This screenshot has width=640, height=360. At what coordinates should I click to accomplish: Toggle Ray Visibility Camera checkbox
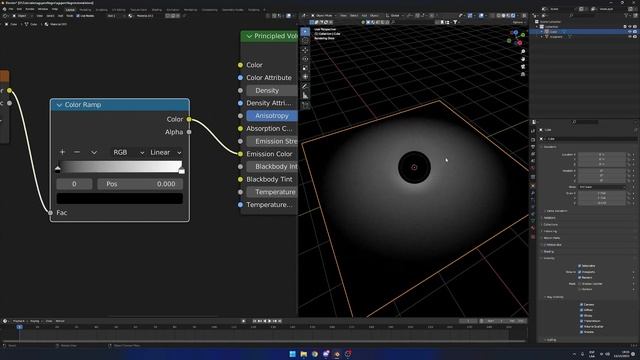click(x=581, y=304)
